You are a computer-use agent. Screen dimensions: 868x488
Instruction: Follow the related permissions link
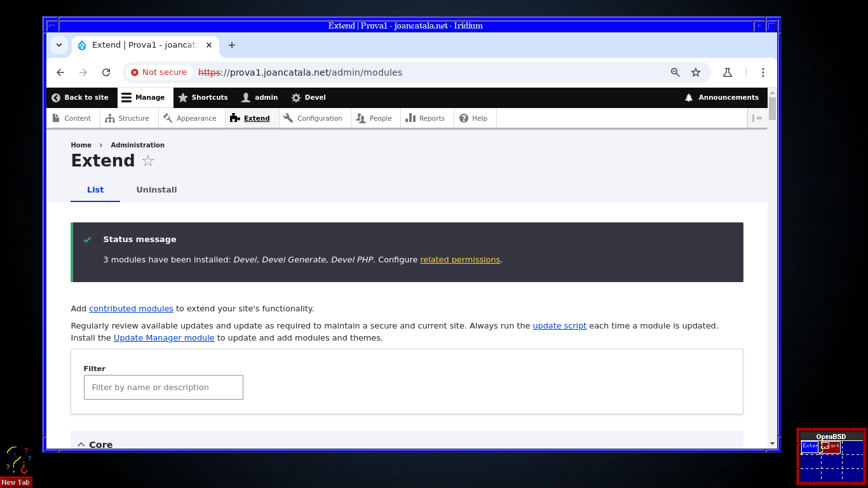460,260
